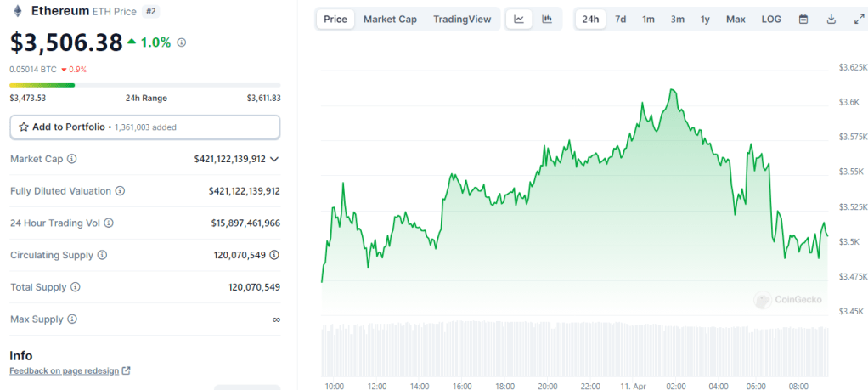Toggle LOG scale on the chart
868x390 pixels.
pyautogui.click(x=771, y=20)
